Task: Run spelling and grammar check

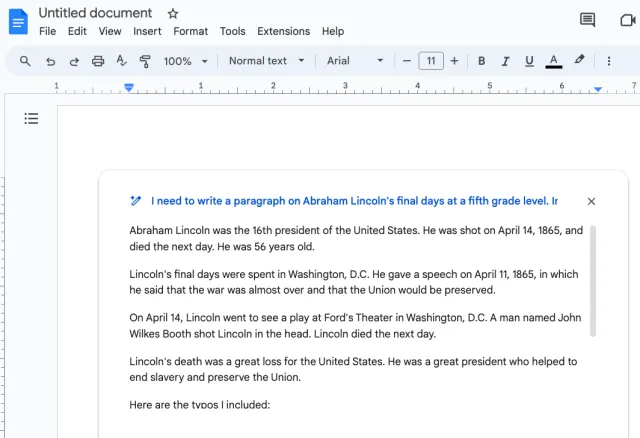Action: pyautogui.click(x=121, y=61)
